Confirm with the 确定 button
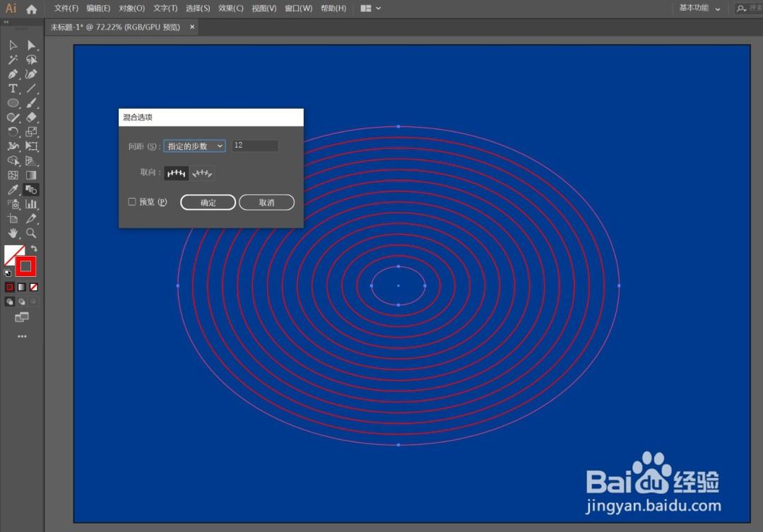Viewport: 763px width, 532px height. pos(208,203)
